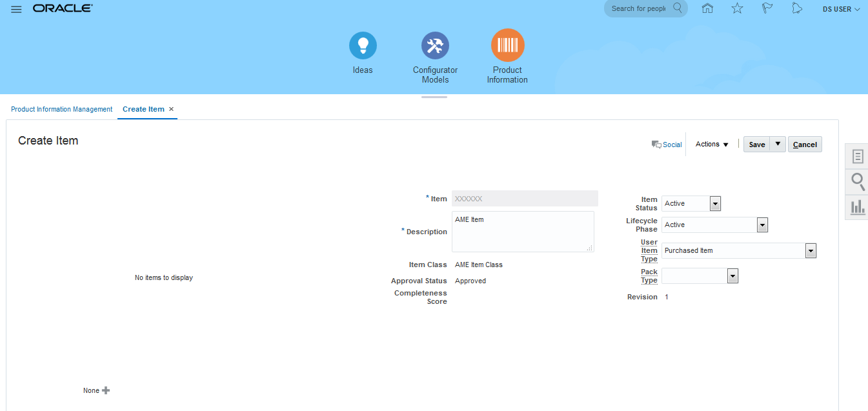Open the Pack Type dropdown
This screenshot has height=411, width=868.
click(x=732, y=276)
